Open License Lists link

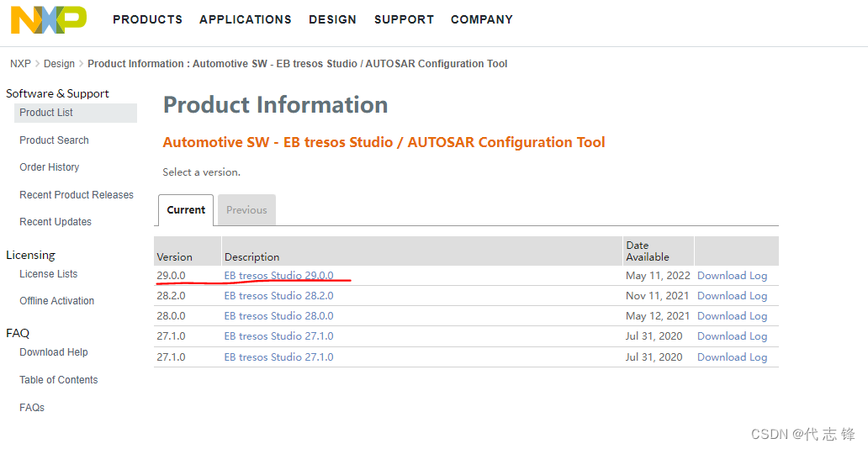click(49, 274)
